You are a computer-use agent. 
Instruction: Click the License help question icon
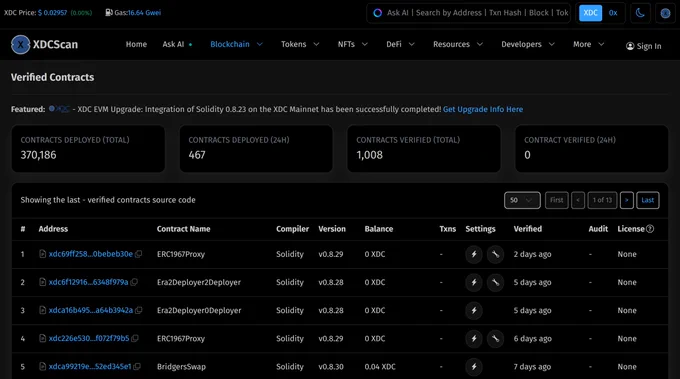coord(650,229)
